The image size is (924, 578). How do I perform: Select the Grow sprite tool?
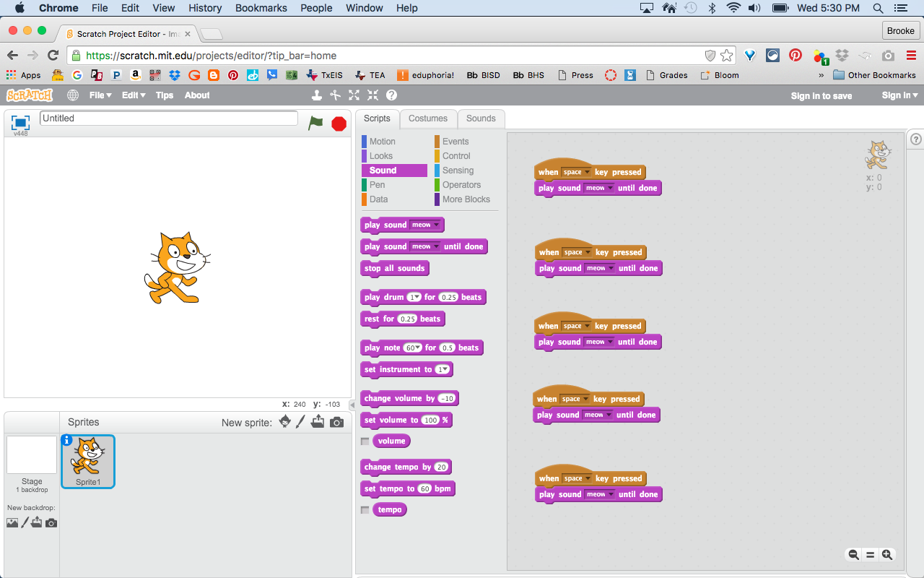(x=353, y=95)
